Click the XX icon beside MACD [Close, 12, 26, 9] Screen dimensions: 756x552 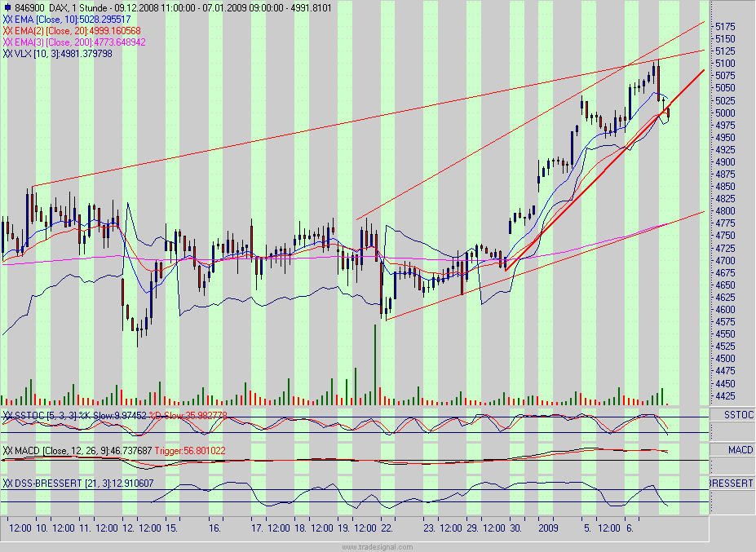point(7,448)
